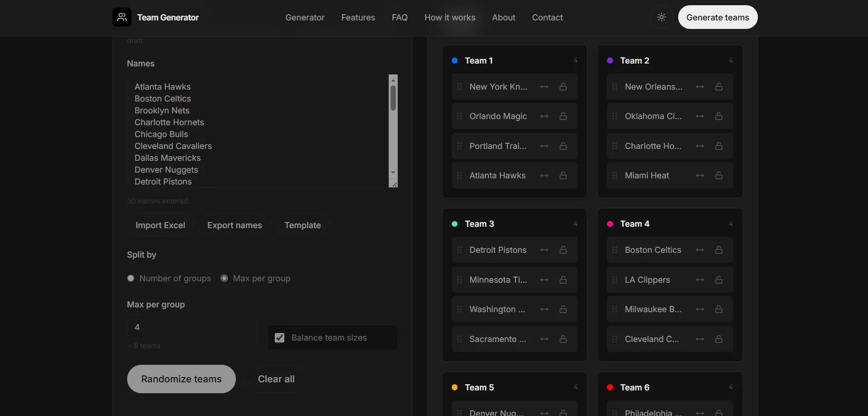Click the Import Excel button
This screenshot has width=868, height=416.
click(160, 225)
